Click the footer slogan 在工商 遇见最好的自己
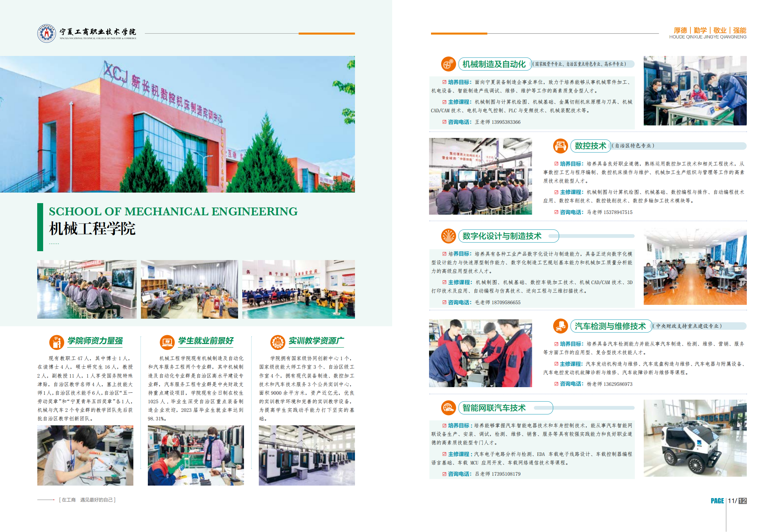Viewport: 784px width, 532px height. [87, 500]
